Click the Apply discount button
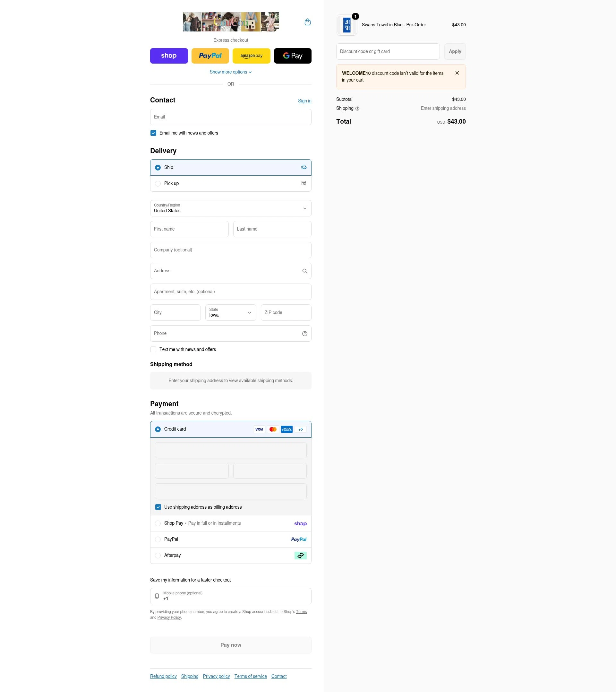The image size is (616, 692). tap(455, 51)
